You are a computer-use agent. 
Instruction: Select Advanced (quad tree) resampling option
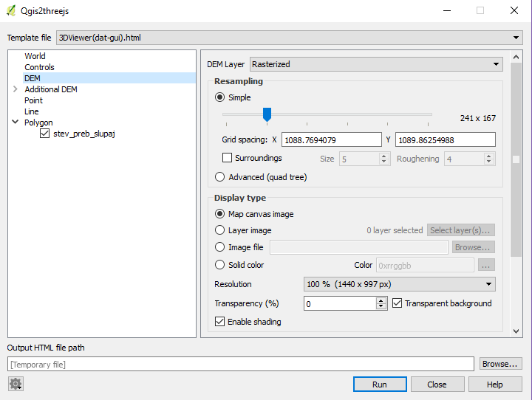(220, 177)
